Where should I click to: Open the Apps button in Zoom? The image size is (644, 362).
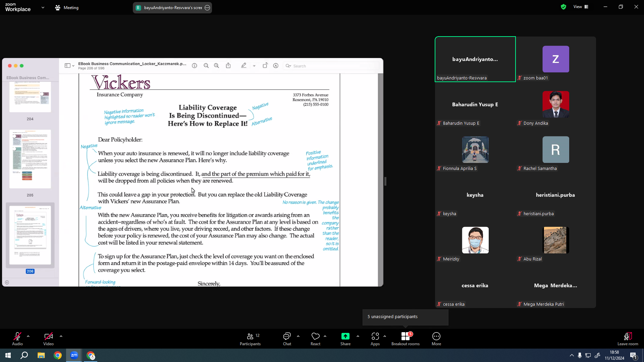pyautogui.click(x=375, y=339)
